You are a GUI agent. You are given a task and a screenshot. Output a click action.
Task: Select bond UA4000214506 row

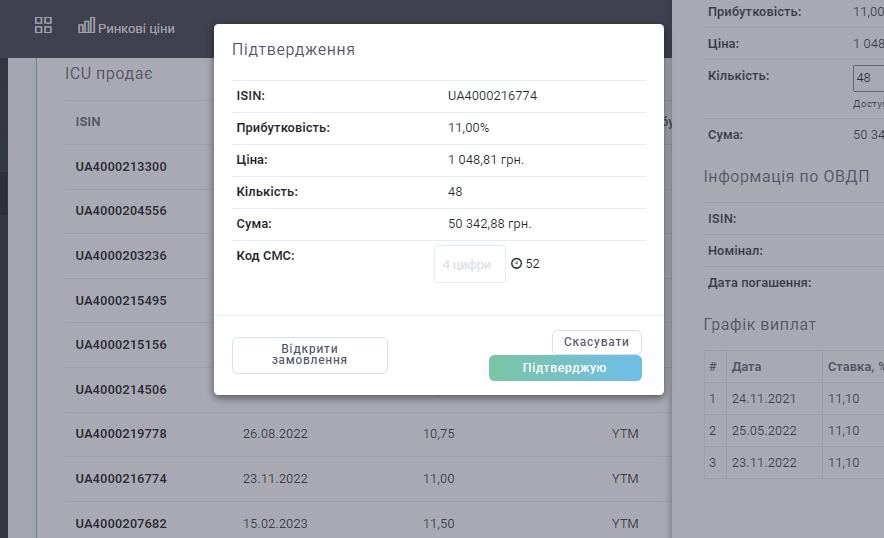[x=121, y=390]
